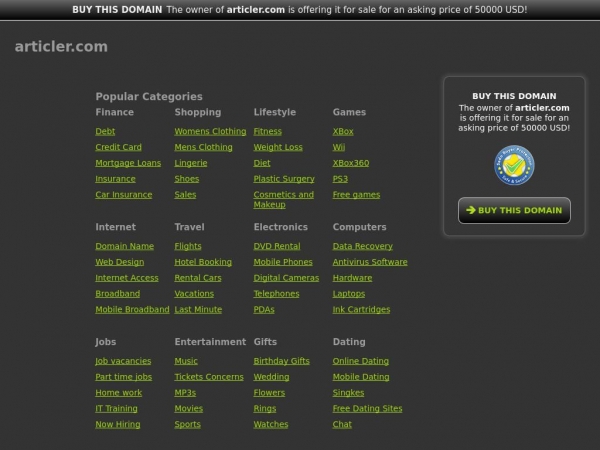Open the PDAs link
Image resolution: width=600 pixels, height=450 pixels.
click(264, 309)
